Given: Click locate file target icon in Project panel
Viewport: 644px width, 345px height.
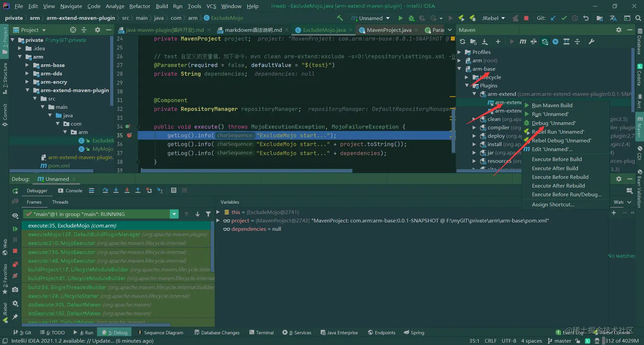Looking at the screenshot, I should pyautogui.click(x=73, y=30).
